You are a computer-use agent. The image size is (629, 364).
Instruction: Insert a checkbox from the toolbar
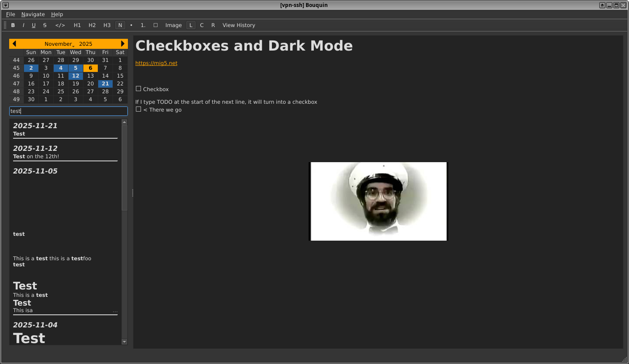[x=155, y=25]
